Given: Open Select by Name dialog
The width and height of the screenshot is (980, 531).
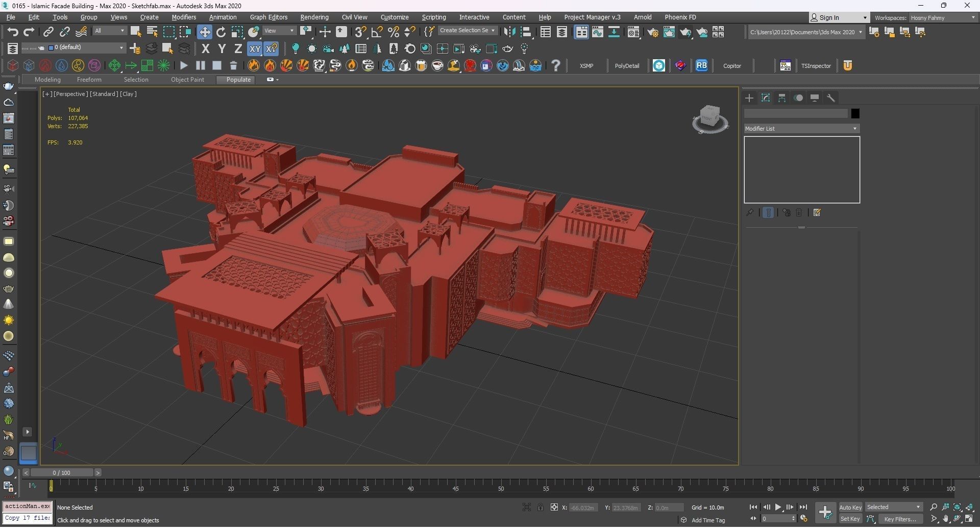Looking at the screenshot, I should (x=152, y=32).
